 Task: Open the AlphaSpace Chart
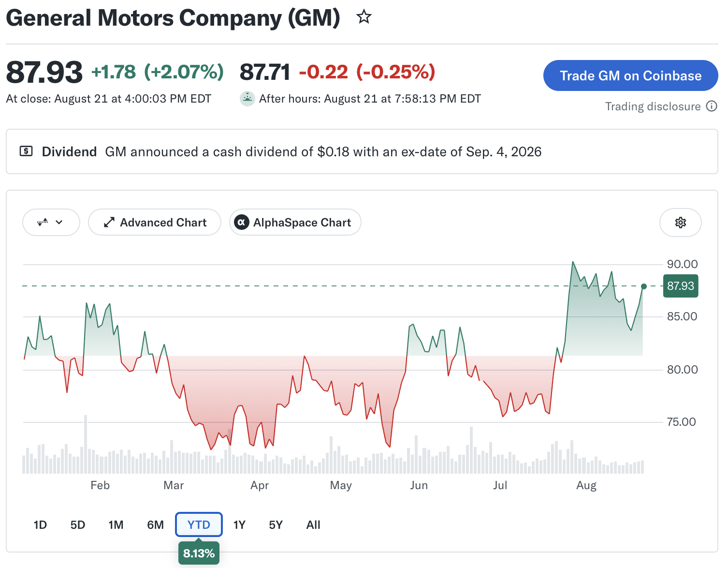tap(295, 223)
